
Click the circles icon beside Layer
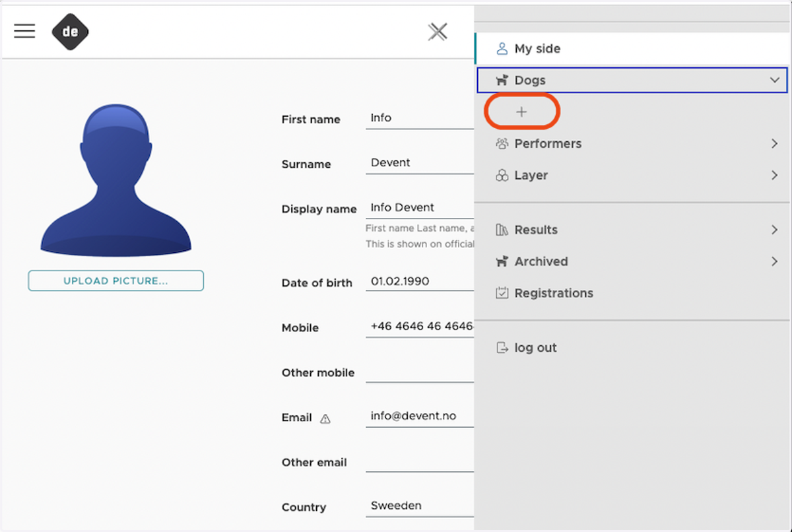coord(502,176)
